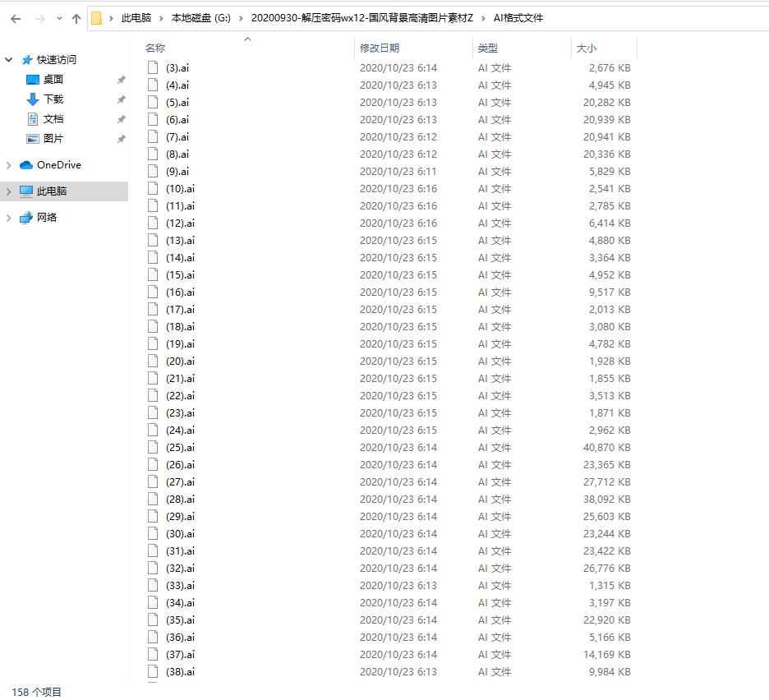Sort by 名称 column header
The height and width of the screenshot is (700, 769).
[x=155, y=48]
